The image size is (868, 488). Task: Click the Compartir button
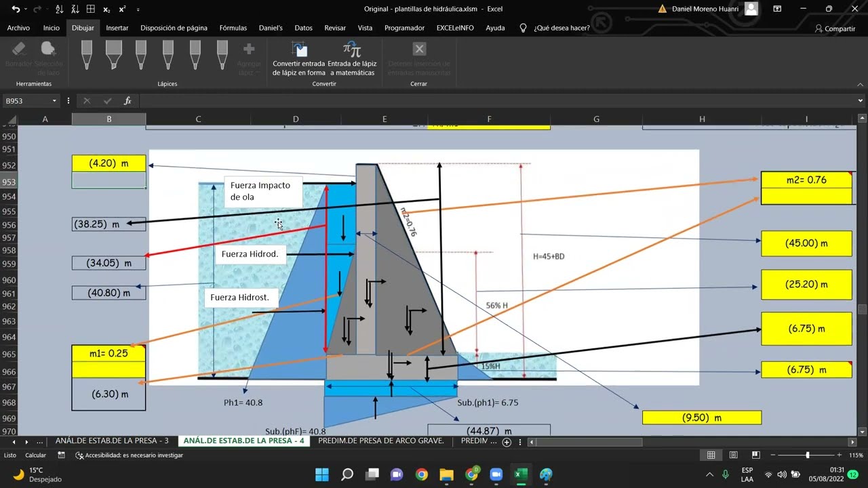pos(835,28)
